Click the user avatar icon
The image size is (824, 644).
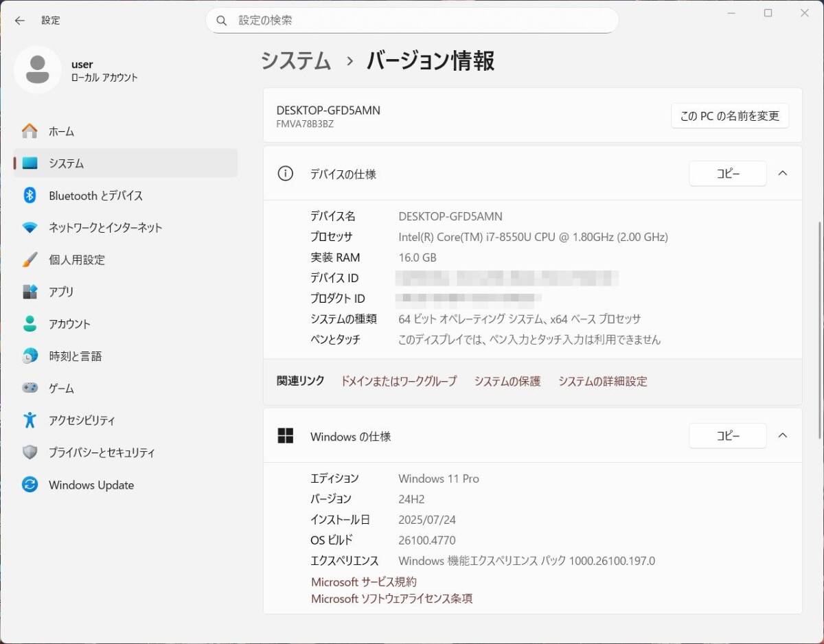pyautogui.click(x=37, y=69)
